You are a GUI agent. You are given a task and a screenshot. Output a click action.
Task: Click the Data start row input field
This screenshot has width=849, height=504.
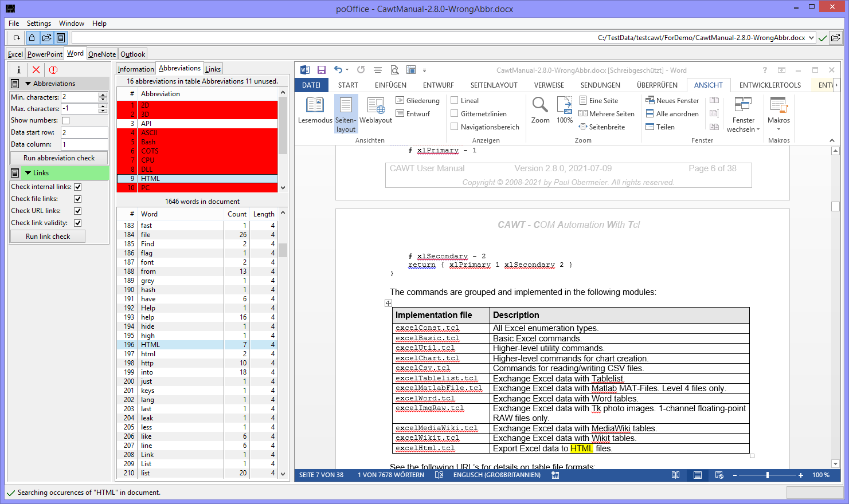[84, 132]
